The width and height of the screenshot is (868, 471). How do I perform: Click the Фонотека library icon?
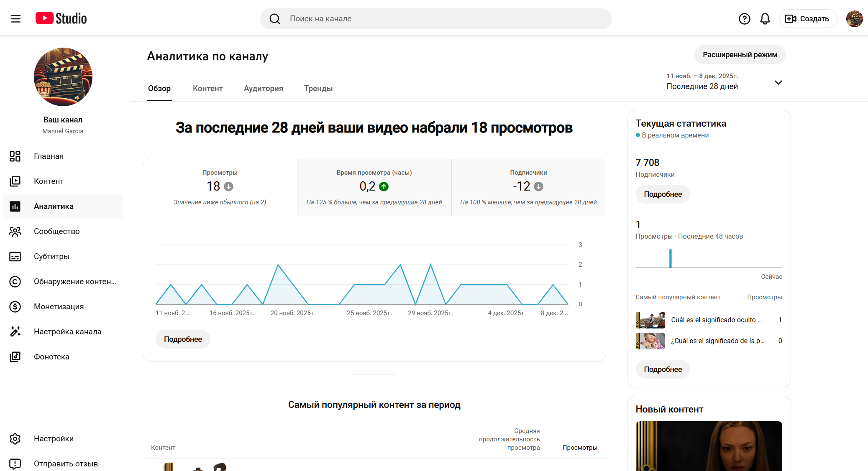15,356
